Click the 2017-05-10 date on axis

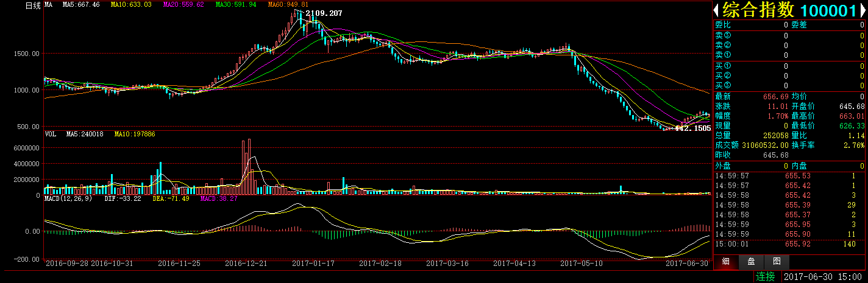pos(581,264)
